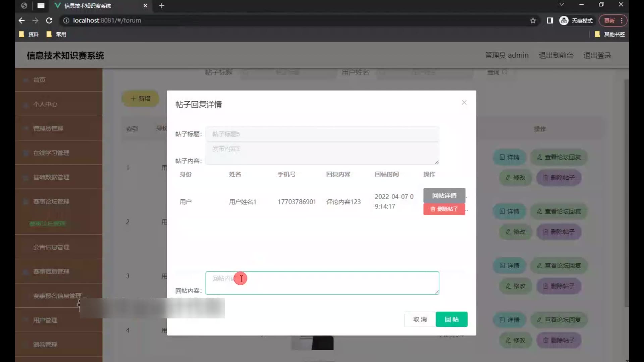Bookmark this page with star icon
This screenshot has height=362, width=644.
pos(533,21)
